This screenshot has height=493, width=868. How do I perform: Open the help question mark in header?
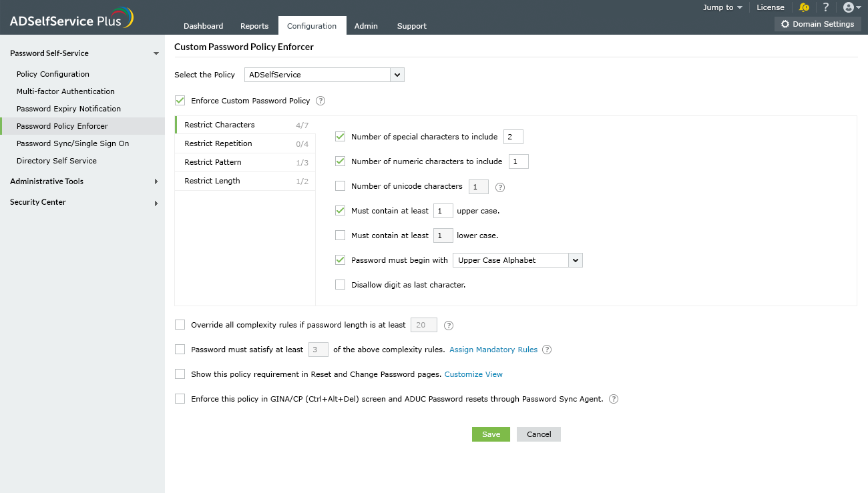pos(826,7)
